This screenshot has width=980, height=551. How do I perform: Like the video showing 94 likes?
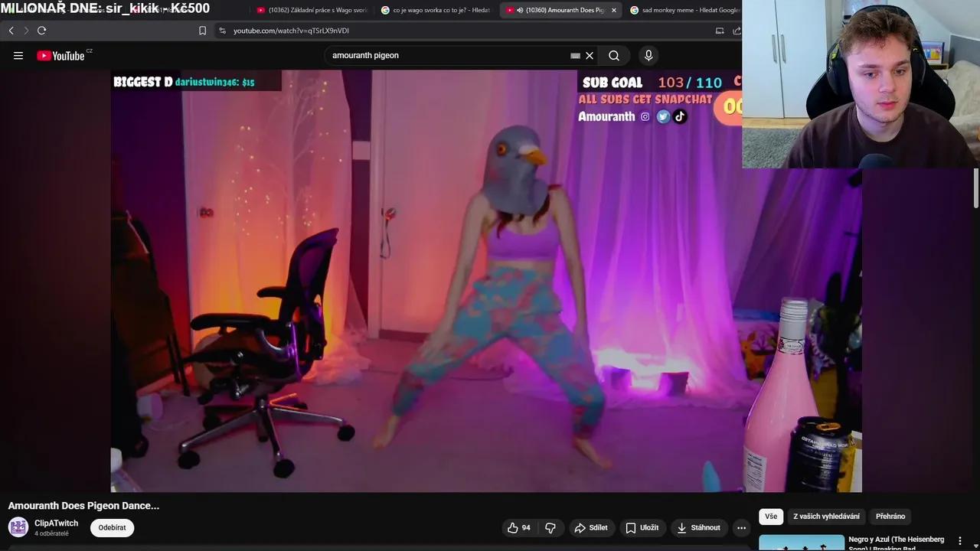(518, 527)
